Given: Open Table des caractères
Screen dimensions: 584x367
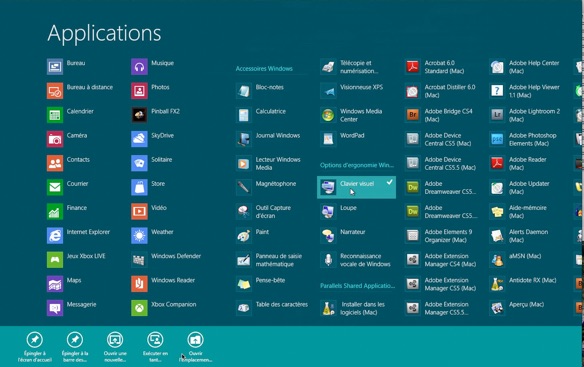Looking at the screenshot, I should click(272, 308).
